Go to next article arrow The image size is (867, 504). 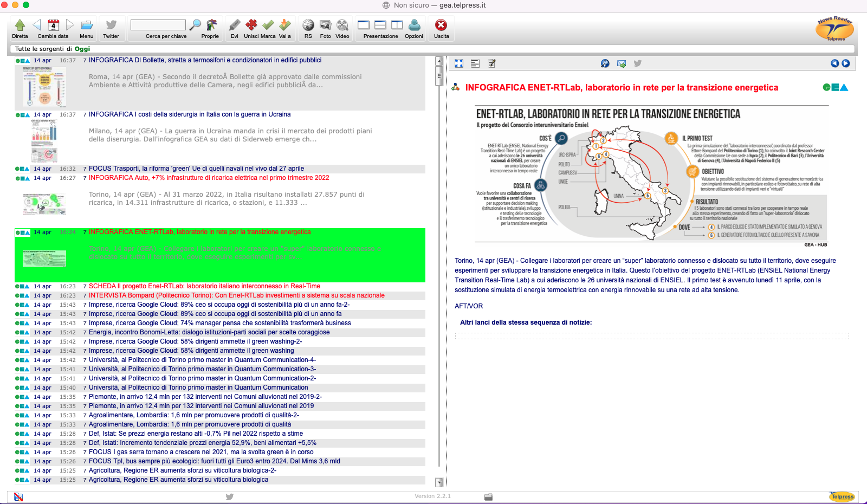tap(845, 63)
